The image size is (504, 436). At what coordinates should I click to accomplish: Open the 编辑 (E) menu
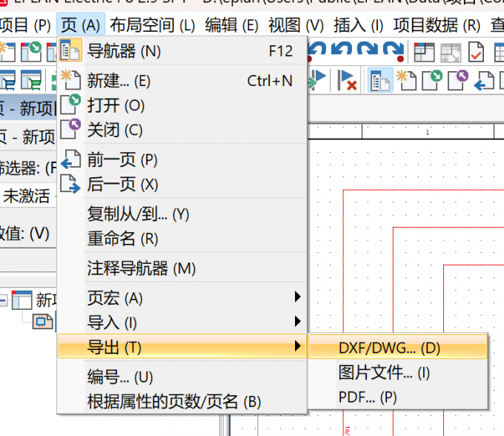(x=231, y=24)
